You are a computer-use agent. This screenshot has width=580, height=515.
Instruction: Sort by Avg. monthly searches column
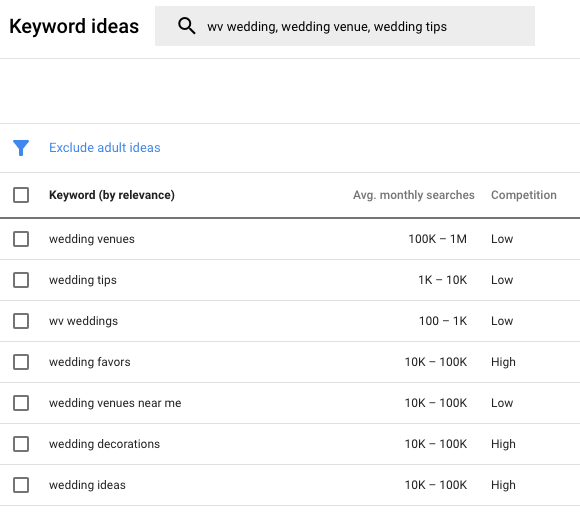[414, 195]
